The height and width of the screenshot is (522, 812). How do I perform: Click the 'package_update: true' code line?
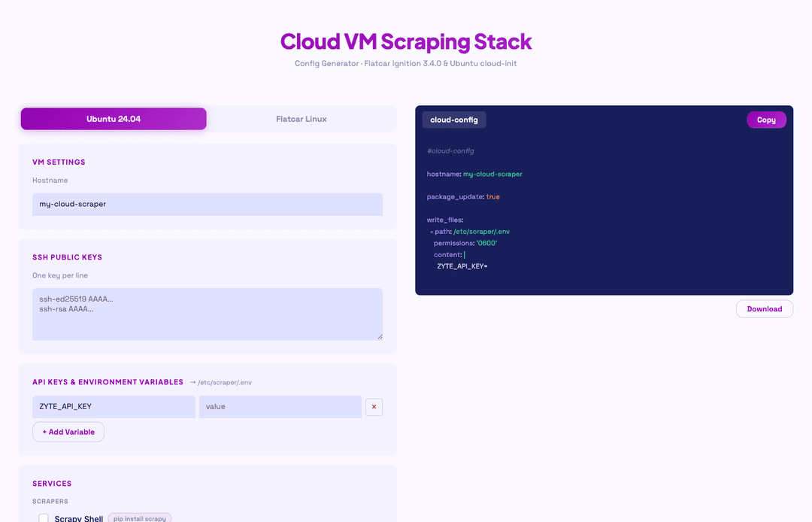pyautogui.click(x=463, y=197)
